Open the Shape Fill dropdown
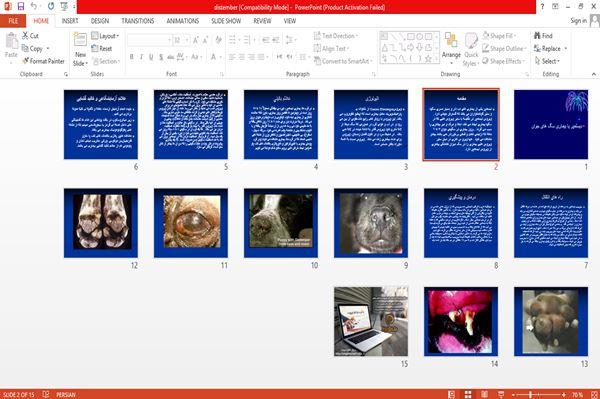Screen dimensions: 600x399 pos(499,36)
